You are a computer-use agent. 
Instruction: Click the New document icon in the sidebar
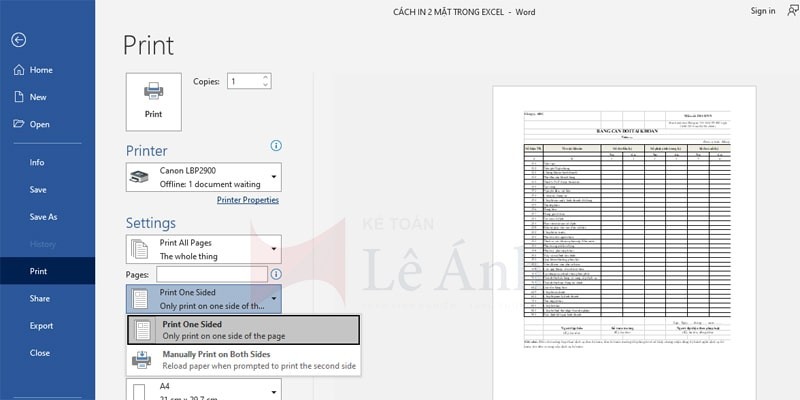(19, 97)
